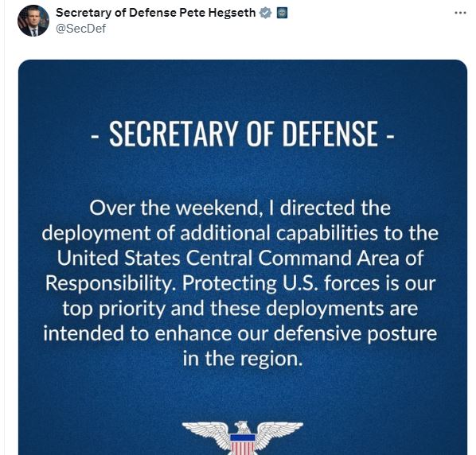Click Pete Hegseth's profile avatar photo
Viewport: 476px width, 455px height.
tap(33, 21)
